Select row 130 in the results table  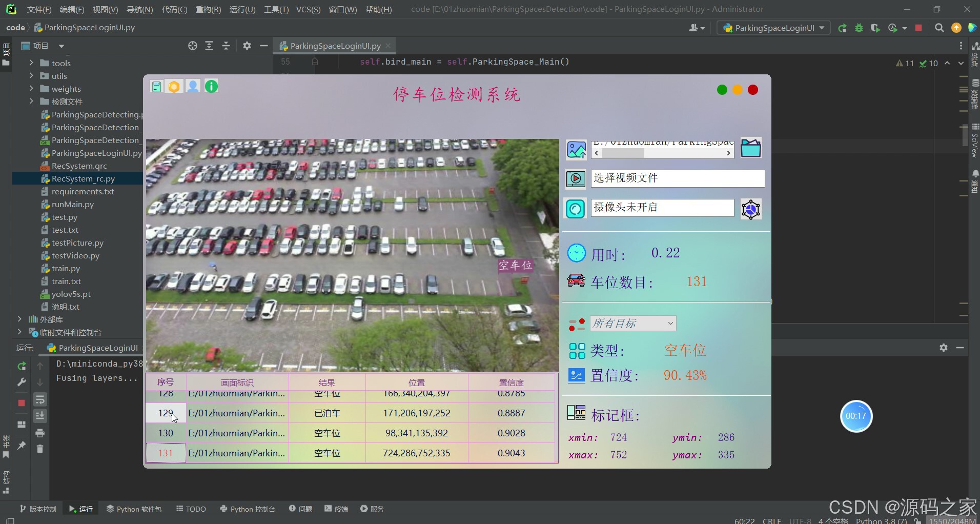(351, 433)
